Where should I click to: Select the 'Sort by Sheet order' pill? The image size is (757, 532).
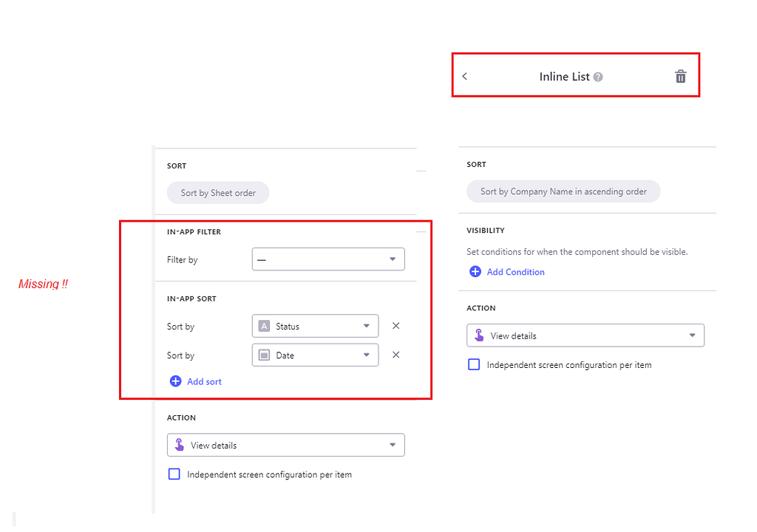click(x=217, y=192)
